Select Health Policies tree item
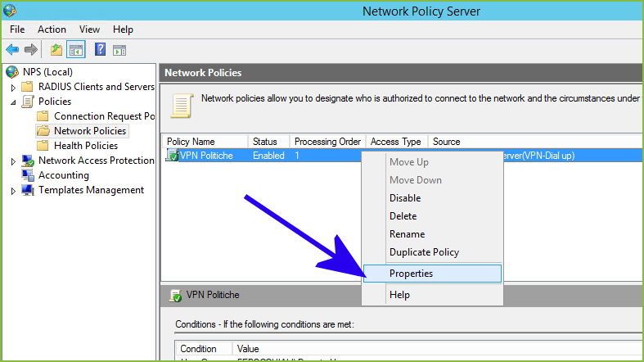The width and height of the screenshot is (644, 362). click(86, 146)
